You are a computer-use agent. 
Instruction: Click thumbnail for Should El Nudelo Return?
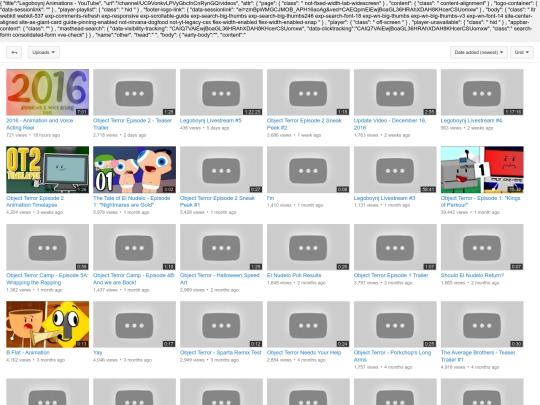point(482,247)
